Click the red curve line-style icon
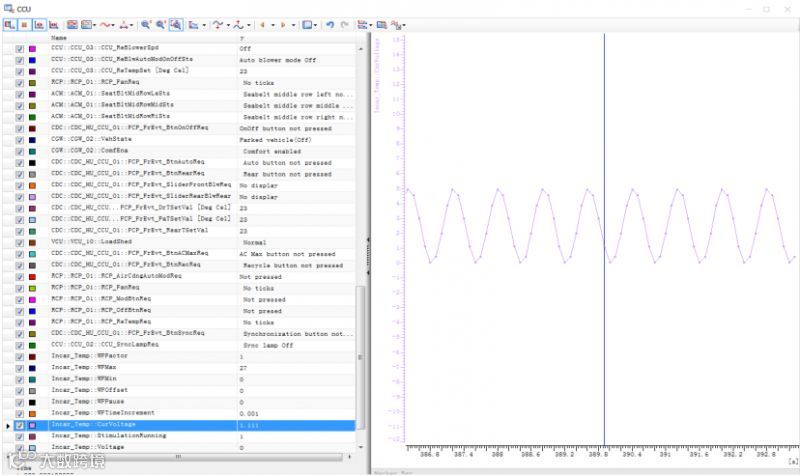The image size is (800, 476). 104,23
